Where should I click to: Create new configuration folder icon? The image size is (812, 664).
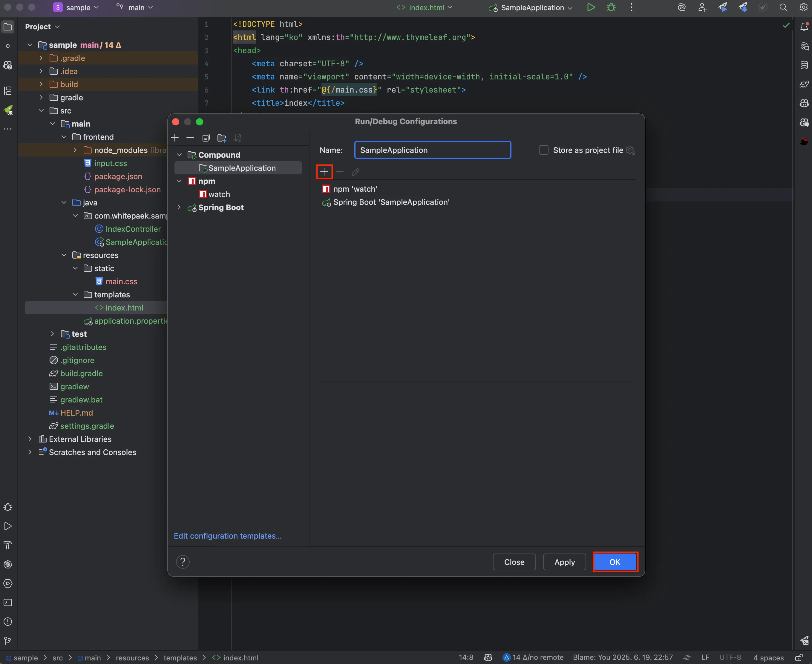click(x=222, y=138)
